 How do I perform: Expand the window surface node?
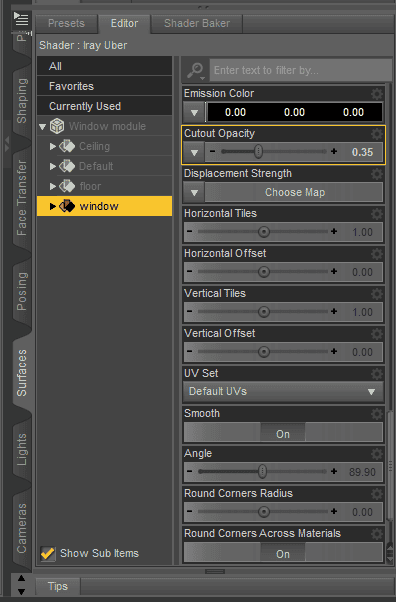pos(53,206)
